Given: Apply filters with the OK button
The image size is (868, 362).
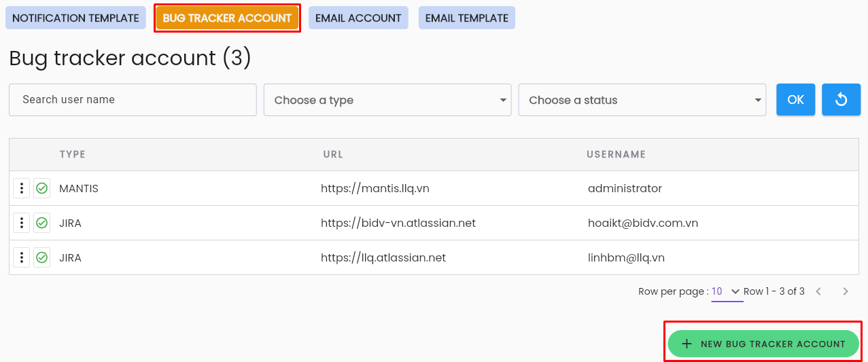Looking at the screenshot, I should tap(796, 100).
